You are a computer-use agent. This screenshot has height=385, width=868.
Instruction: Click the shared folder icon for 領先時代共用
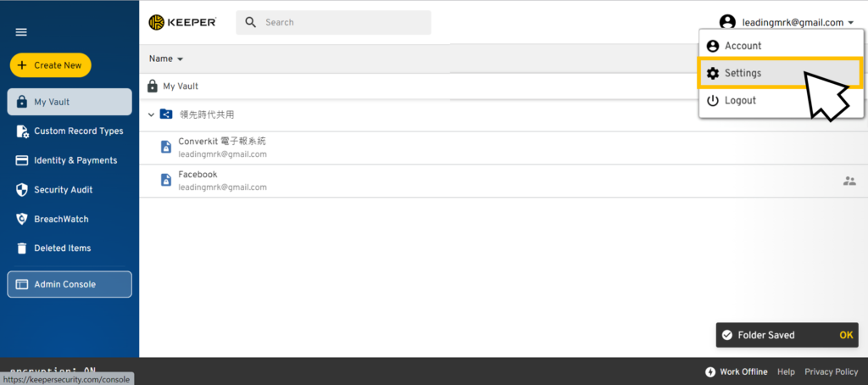(x=166, y=114)
